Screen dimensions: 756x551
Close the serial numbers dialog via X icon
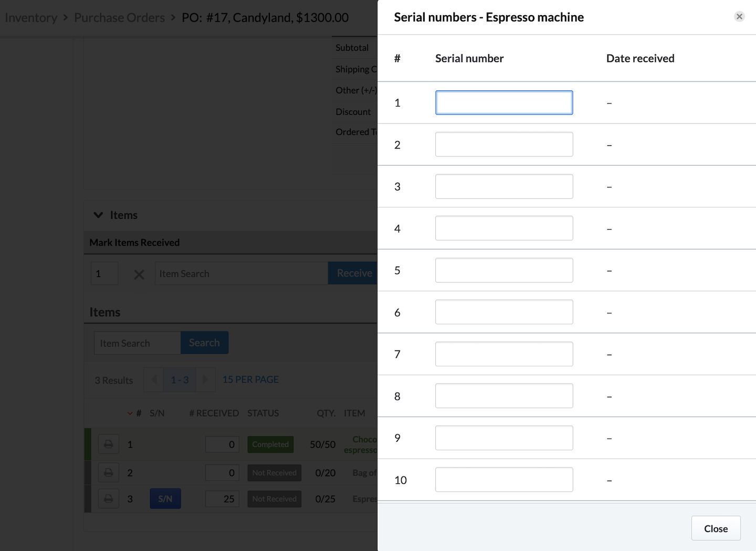point(739,16)
